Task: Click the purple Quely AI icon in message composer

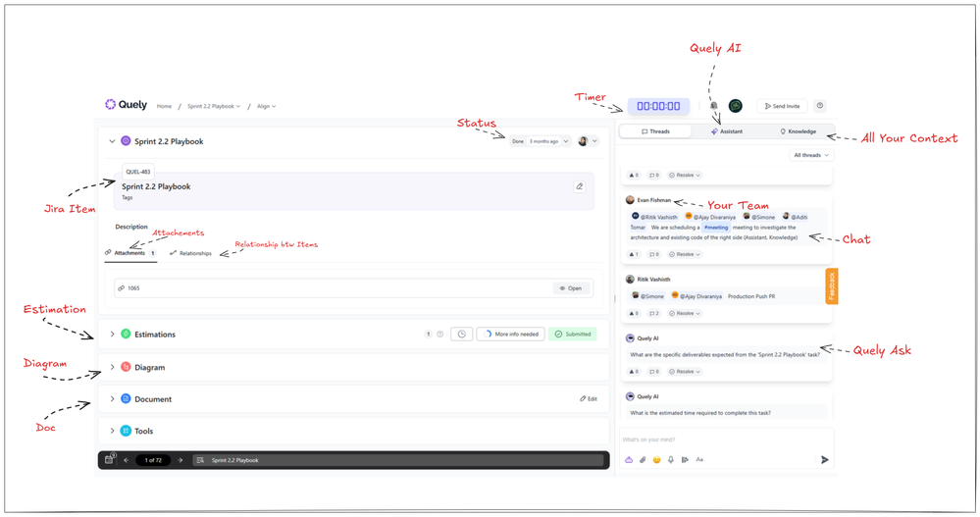Action: (x=629, y=459)
